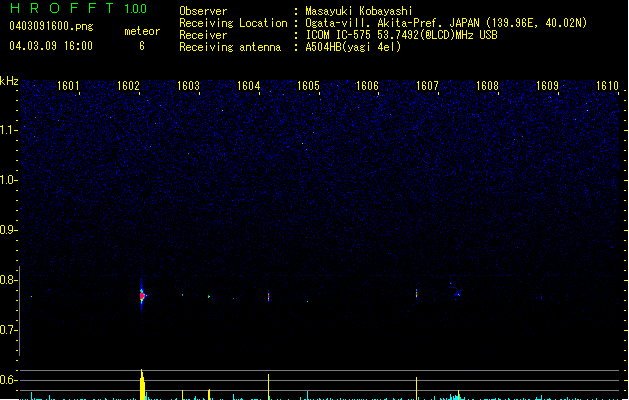Select the bright meteor echo near 1602
629x400 pixels.
tap(142, 296)
